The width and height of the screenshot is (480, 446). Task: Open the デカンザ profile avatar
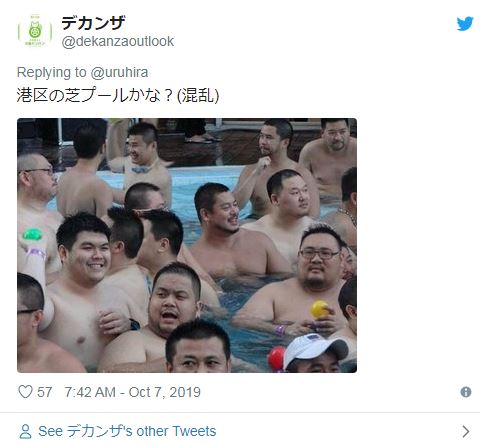tap(35, 32)
